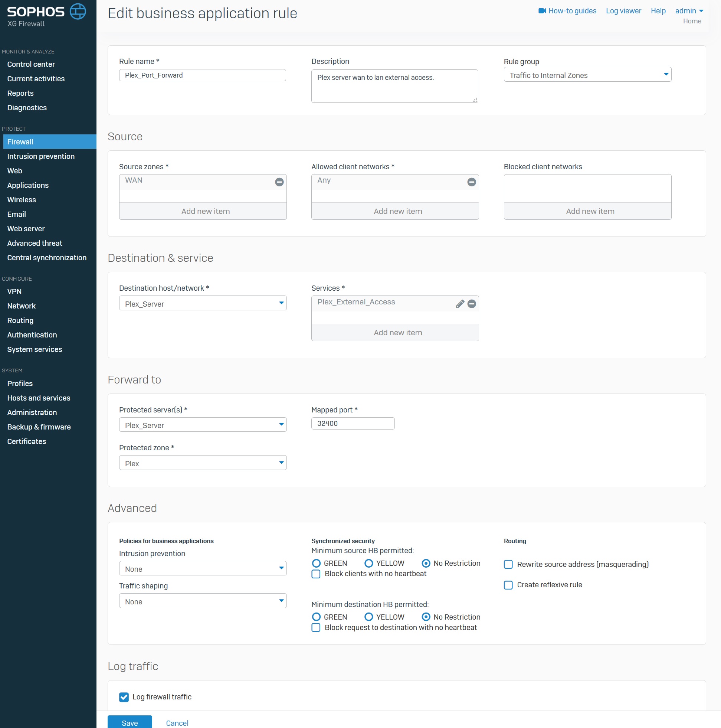Open the Intrusion prevention policy dropdown
Screen dimensions: 721x728
click(203, 569)
